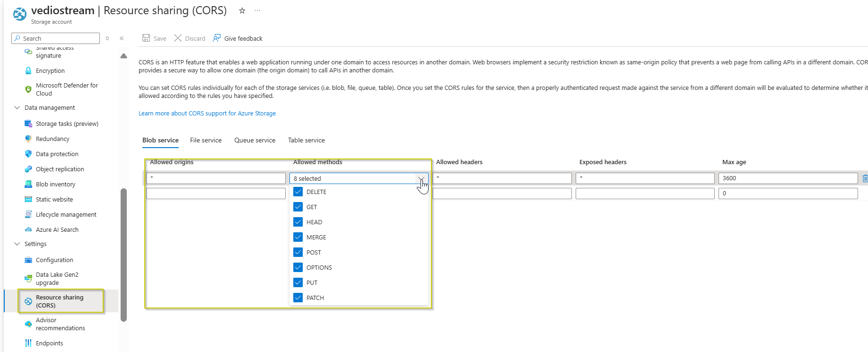Switch to the Queue service tab
Screen dimensions: 868x352
click(255, 140)
